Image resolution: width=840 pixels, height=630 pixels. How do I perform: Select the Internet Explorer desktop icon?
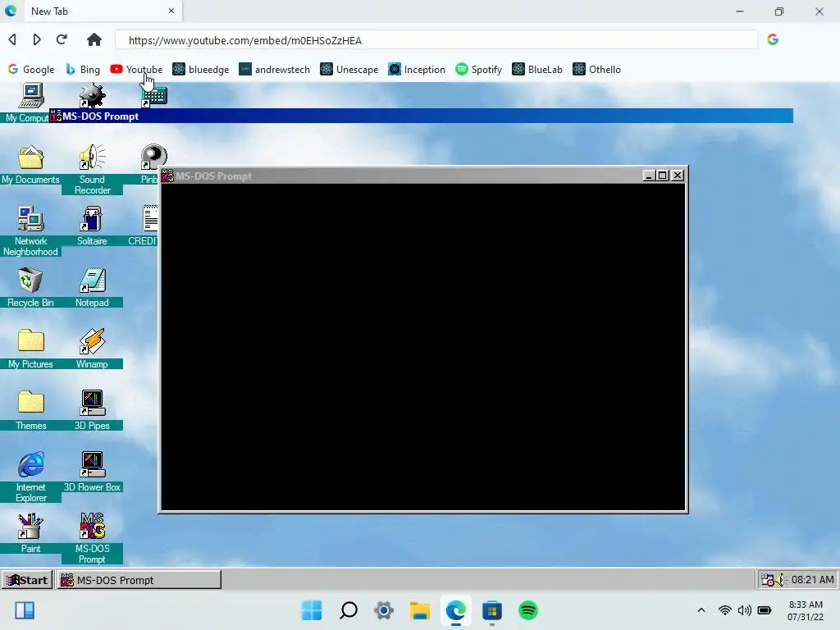coord(30,477)
